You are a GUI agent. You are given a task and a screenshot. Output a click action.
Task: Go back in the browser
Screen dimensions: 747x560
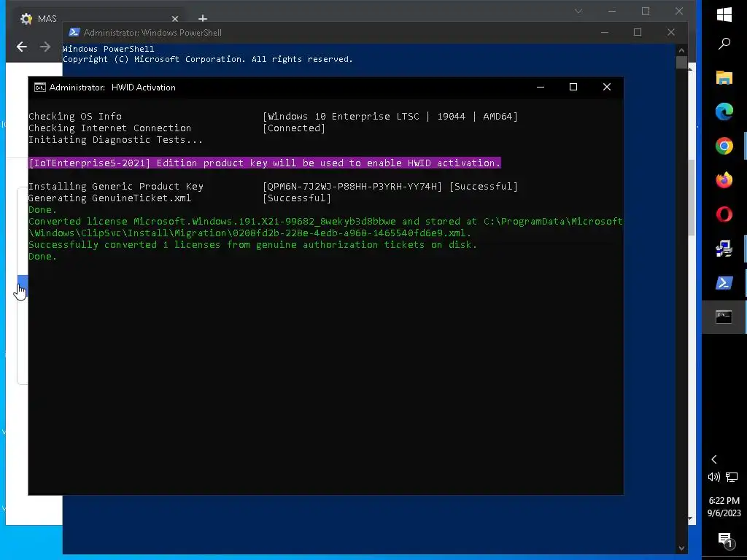22,47
